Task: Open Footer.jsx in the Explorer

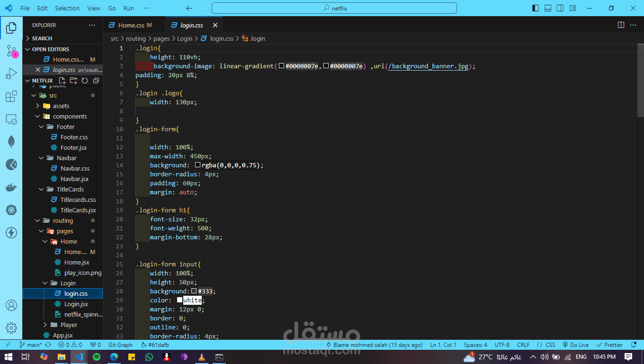Action: [63, 147]
